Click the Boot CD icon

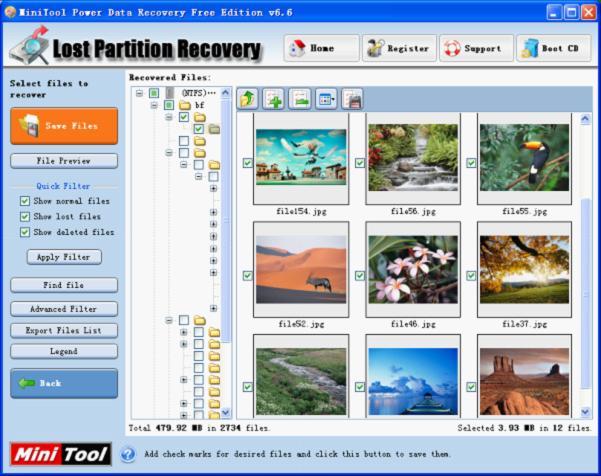click(x=530, y=48)
